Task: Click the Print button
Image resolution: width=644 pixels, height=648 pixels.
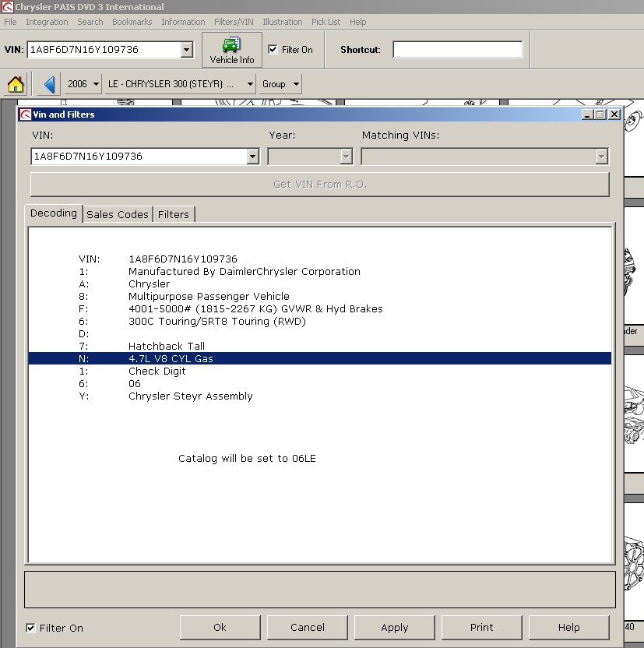Action: point(482,627)
